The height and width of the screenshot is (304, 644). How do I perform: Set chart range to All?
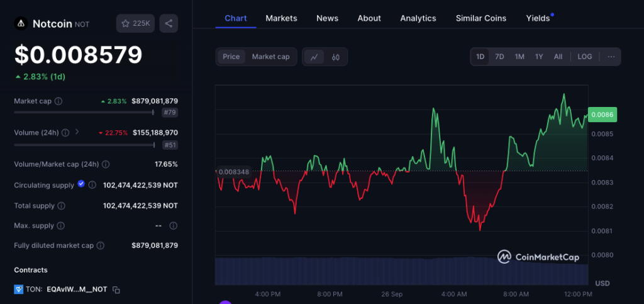point(558,57)
